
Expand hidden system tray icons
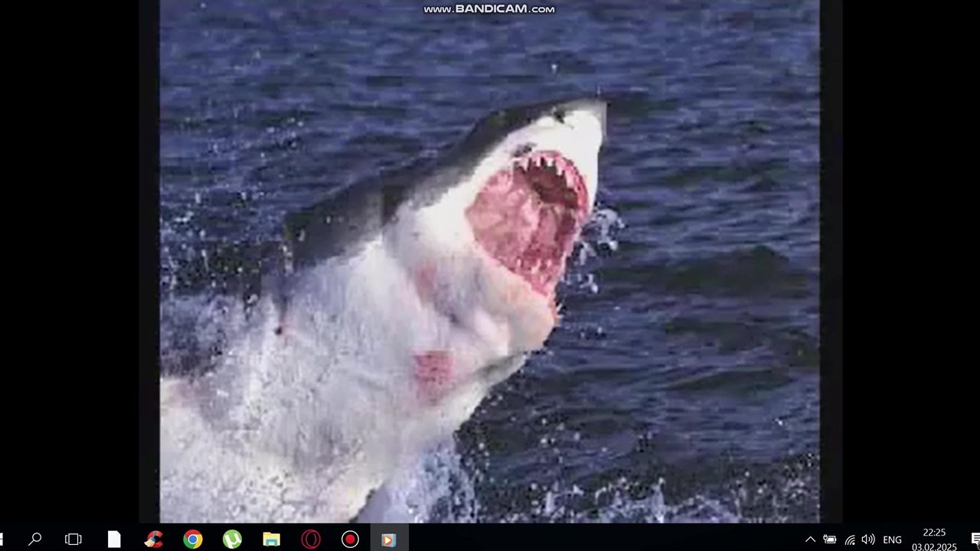810,540
